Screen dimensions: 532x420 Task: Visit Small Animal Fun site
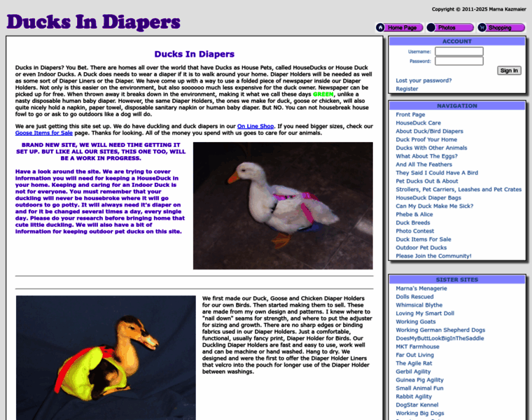419,388
